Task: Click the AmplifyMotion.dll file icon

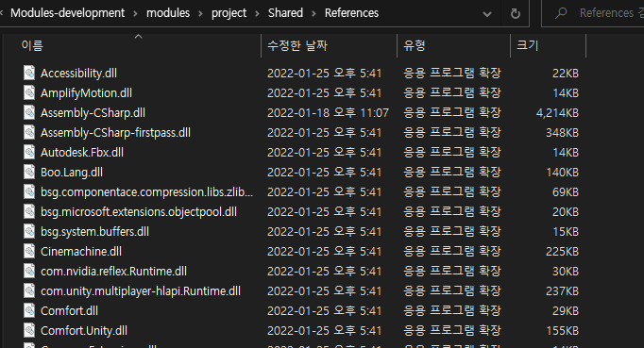Action: (29, 92)
